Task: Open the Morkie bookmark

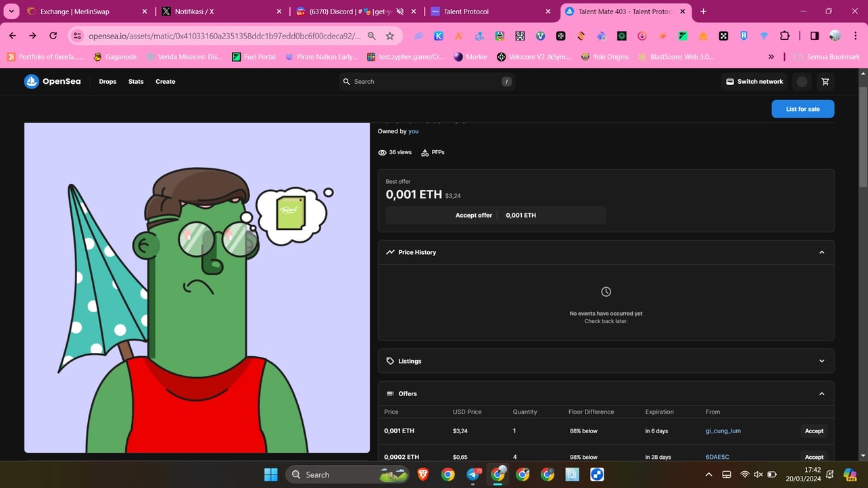Action: (x=471, y=57)
